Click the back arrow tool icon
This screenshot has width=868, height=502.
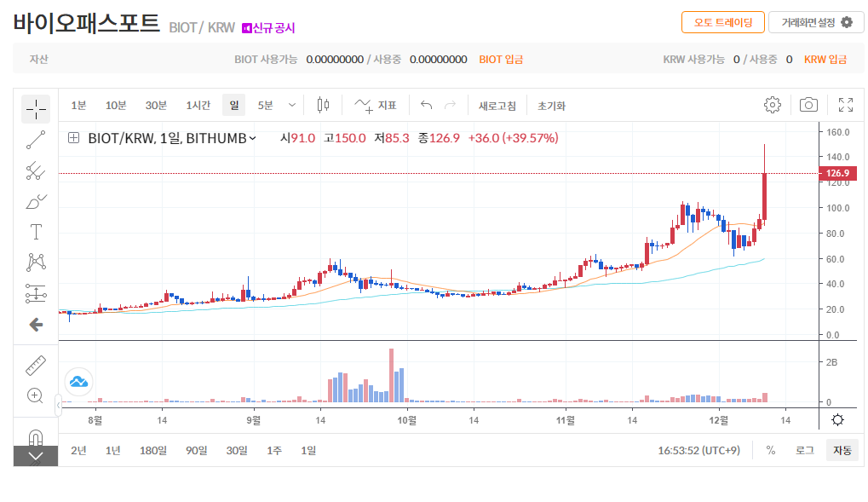36,325
